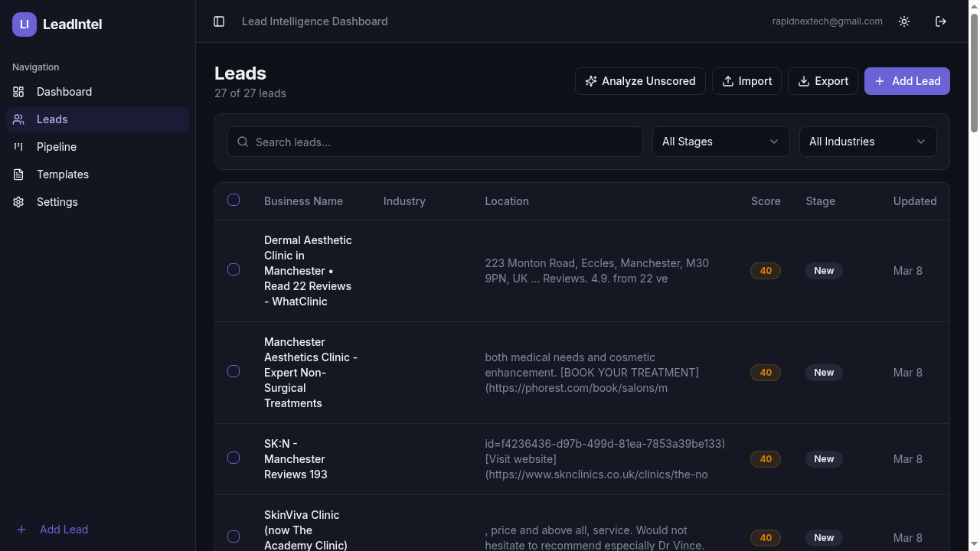
Task: Click the Analyze Unscored button
Action: pyautogui.click(x=640, y=81)
